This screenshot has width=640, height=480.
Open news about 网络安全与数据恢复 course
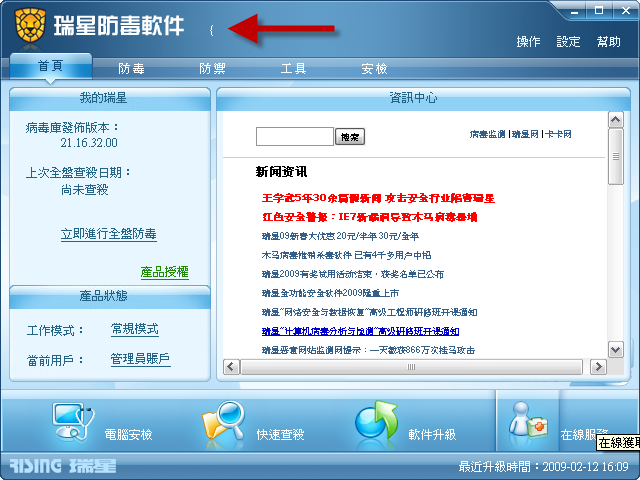[369, 312]
